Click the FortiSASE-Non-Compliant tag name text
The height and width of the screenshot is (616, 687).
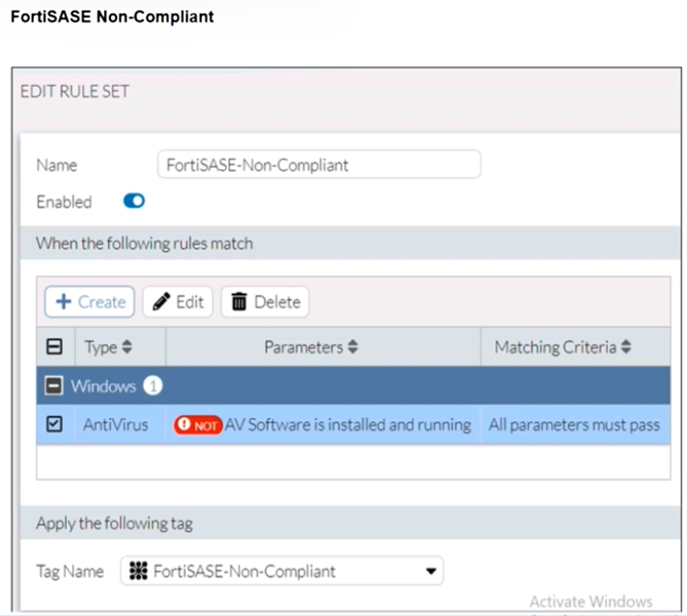(243, 572)
